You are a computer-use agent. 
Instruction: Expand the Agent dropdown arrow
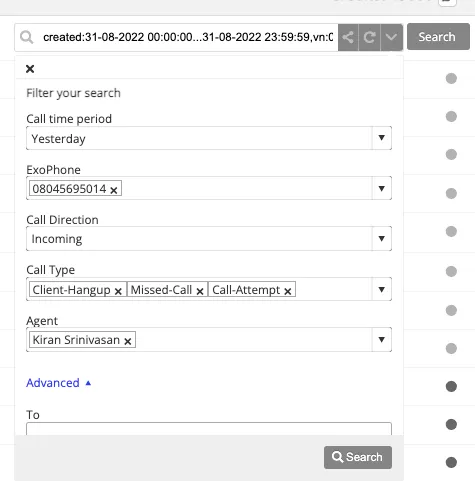(382, 339)
